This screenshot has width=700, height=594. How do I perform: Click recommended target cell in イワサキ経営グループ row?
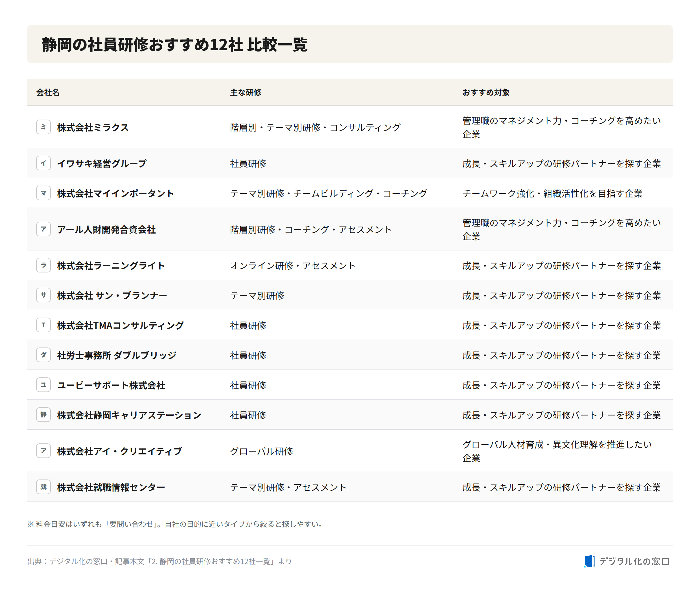click(561, 163)
